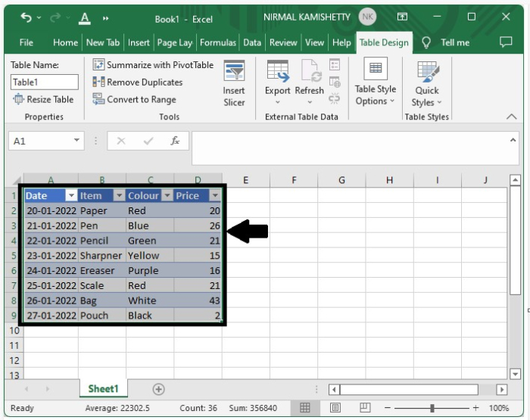The image size is (530, 420).
Task: Open the Price column filter dropdown
Action: (215, 195)
